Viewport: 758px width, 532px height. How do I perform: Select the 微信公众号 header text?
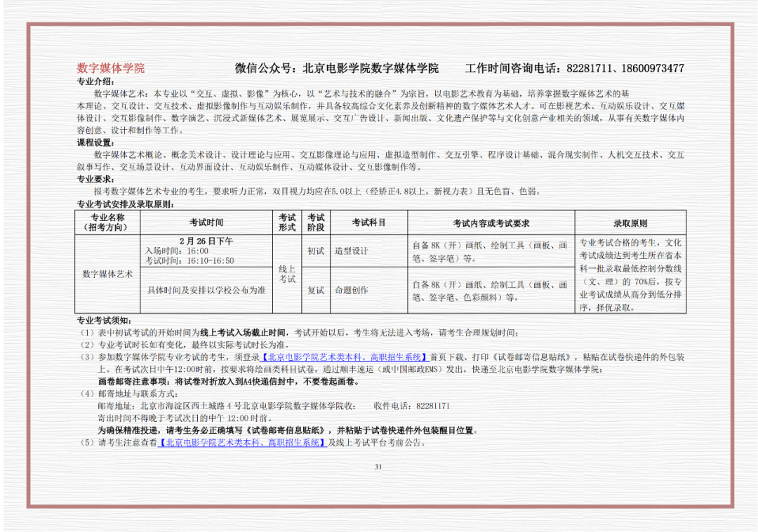pyautogui.click(x=337, y=68)
